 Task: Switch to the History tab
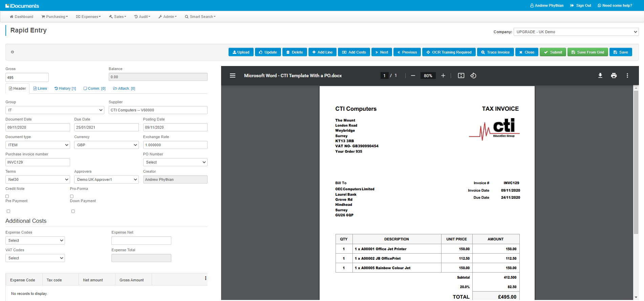pyautogui.click(x=65, y=88)
